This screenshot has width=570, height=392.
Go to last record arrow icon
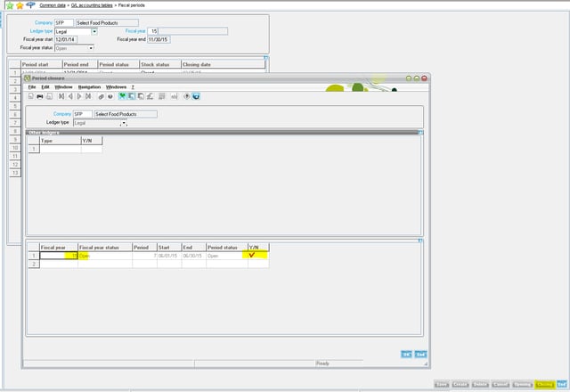point(87,95)
